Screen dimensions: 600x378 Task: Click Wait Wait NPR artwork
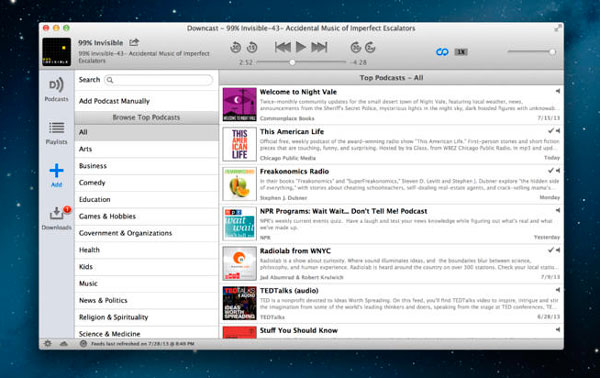[240, 224]
